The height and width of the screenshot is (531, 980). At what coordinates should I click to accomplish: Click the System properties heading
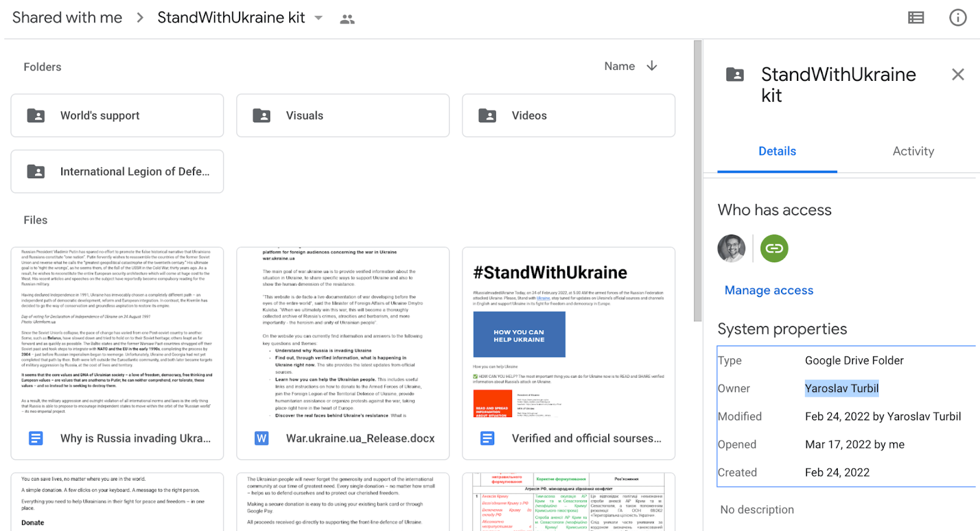(782, 329)
